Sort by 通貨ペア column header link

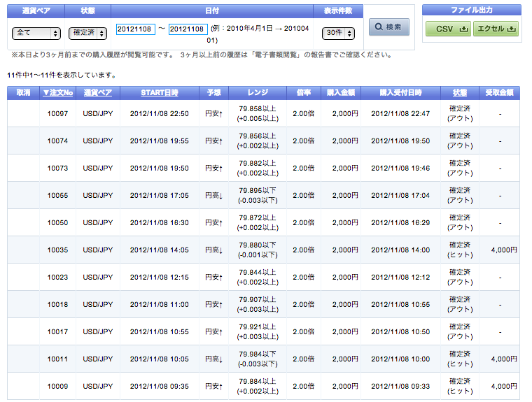(98, 92)
